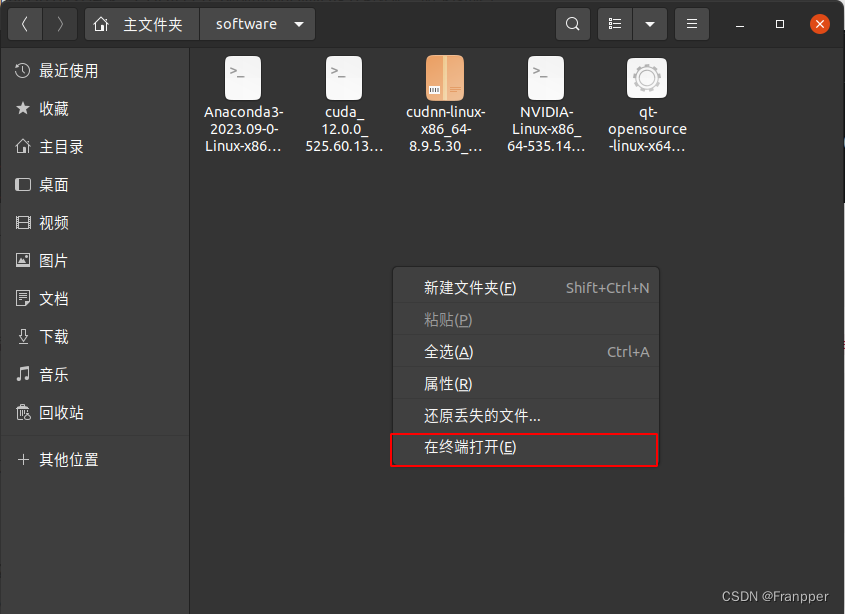The width and height of the screenshot is (845, 614).
Task: Choose 还原丢失的文件... from context menu
Action: click(x=525, y=416)
